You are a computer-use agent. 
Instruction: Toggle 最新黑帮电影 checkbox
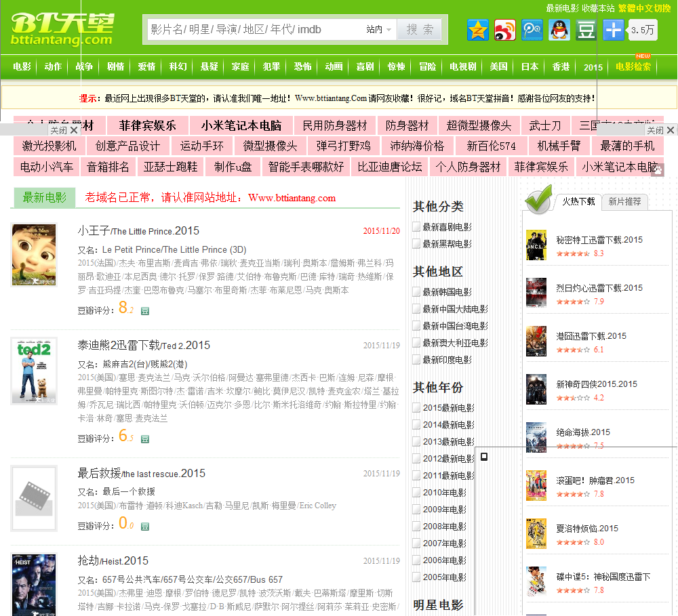(416, 244)
